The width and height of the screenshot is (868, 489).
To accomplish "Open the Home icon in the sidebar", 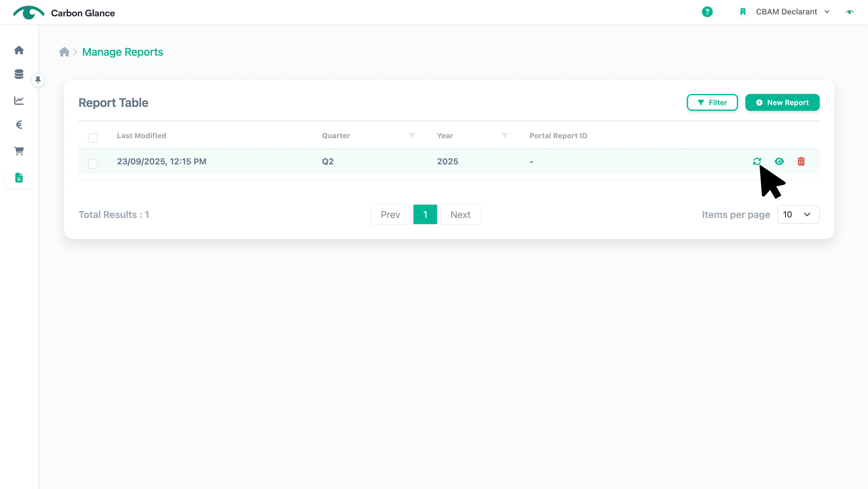I will click(x=19, y=50).
